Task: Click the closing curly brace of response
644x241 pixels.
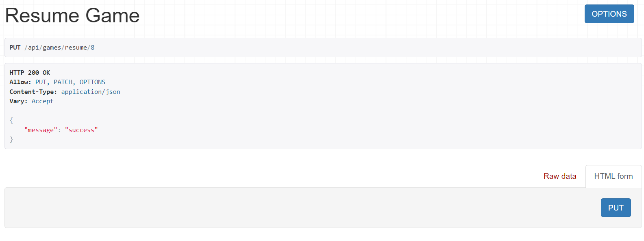Action: pos(11,139)
